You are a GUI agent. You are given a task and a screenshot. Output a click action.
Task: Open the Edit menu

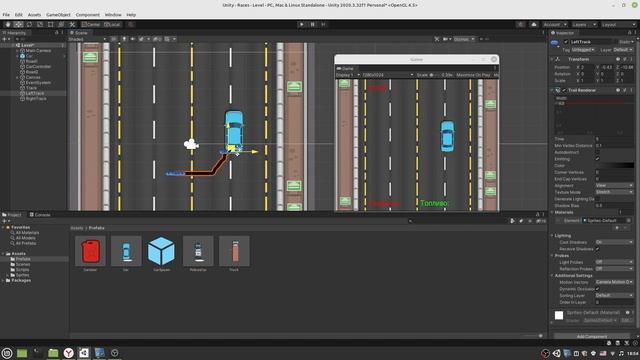point(19,15)
